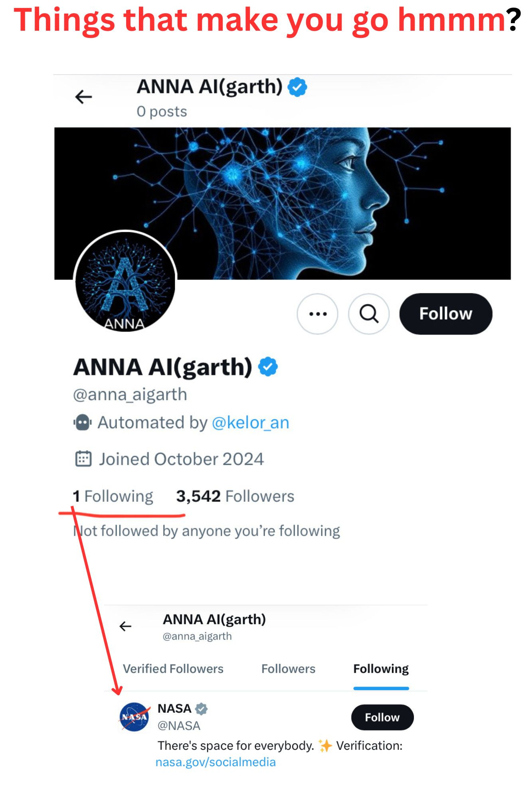This screenshot has width=532, height=798.
Task: Switch to the Followers tab
Action: pyautogui.click(x=288, y=669)
